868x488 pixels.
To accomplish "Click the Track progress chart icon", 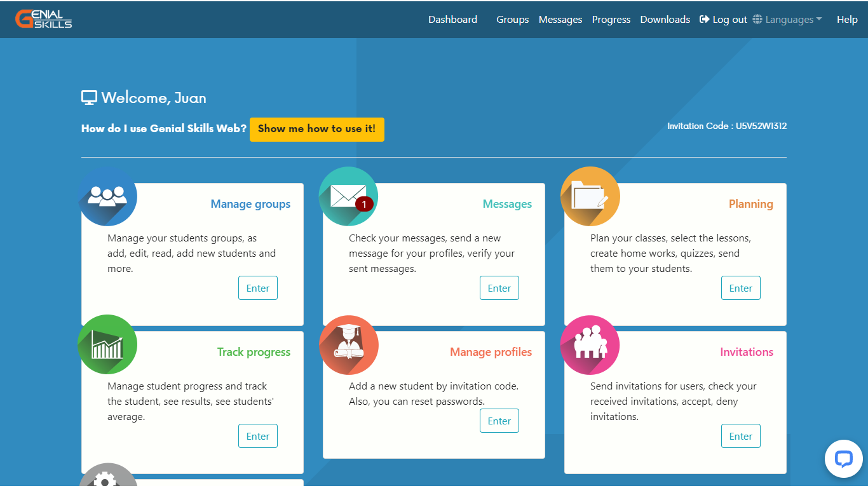I will click(107, 344).
